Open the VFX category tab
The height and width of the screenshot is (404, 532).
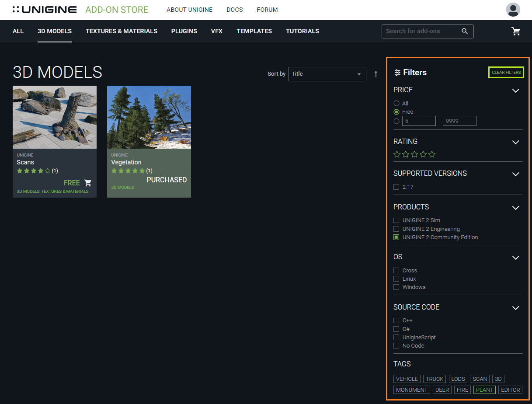(x=217, y=31)
